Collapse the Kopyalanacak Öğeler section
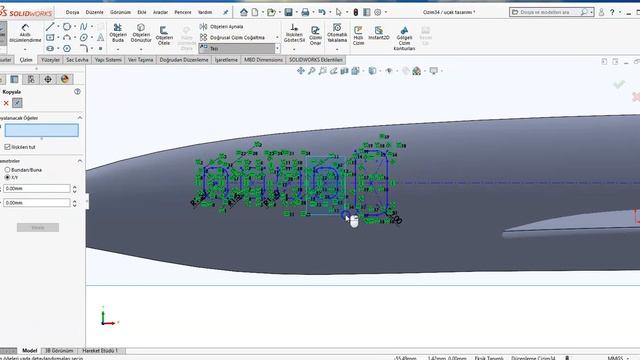This screenshot has height=360, width=640. (x=80, y=118)
